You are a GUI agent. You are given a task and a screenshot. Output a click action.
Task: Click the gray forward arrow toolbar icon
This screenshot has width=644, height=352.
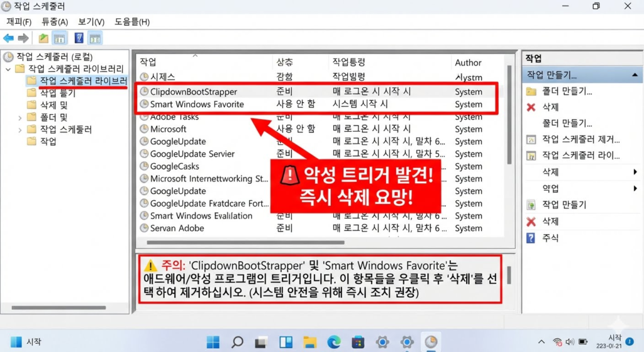(23, 38)
